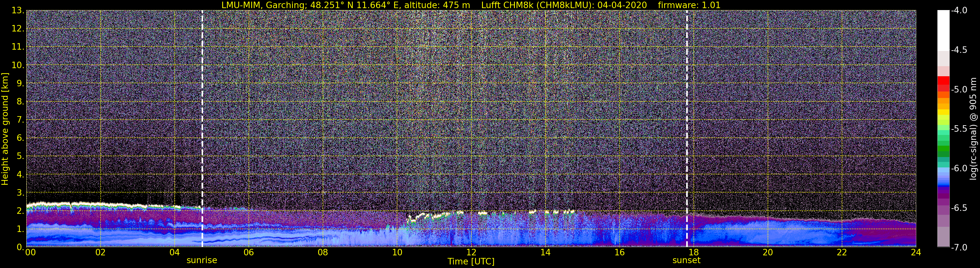Click the '12.' height axis tick label
This screenshot has width=980, height=268.
(x=18, y=29)
